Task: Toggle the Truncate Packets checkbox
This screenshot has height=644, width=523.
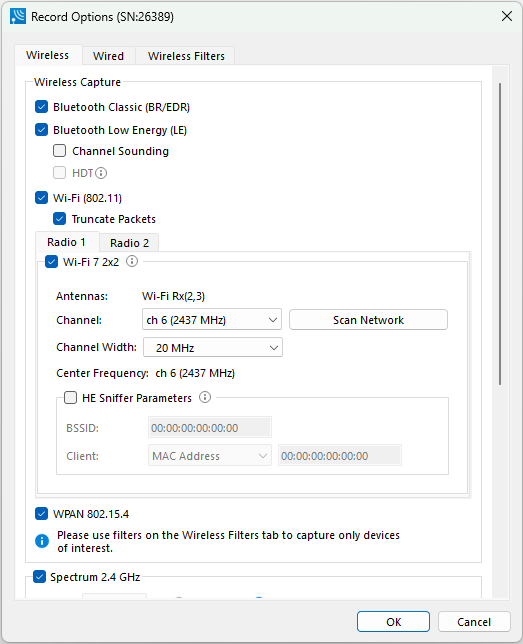Action: pyautogui.click(x=60, y=218)
